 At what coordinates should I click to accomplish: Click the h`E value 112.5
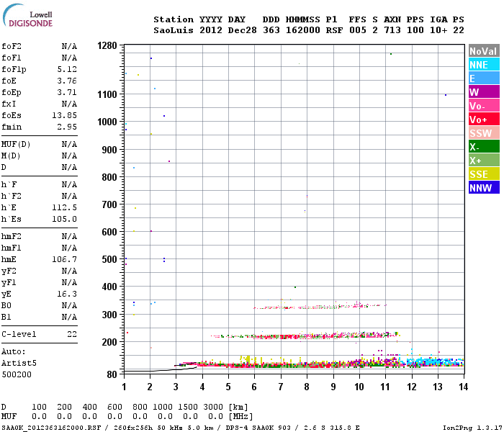pyautogui.click(x=64, y=207)
